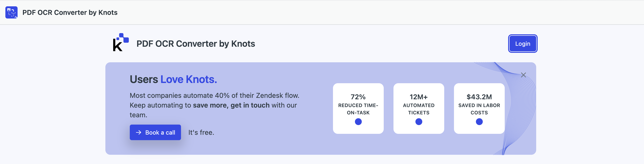Click the Users Love Knots headline
The width and height of the screenshot is (644, 164).
[173, 79]
